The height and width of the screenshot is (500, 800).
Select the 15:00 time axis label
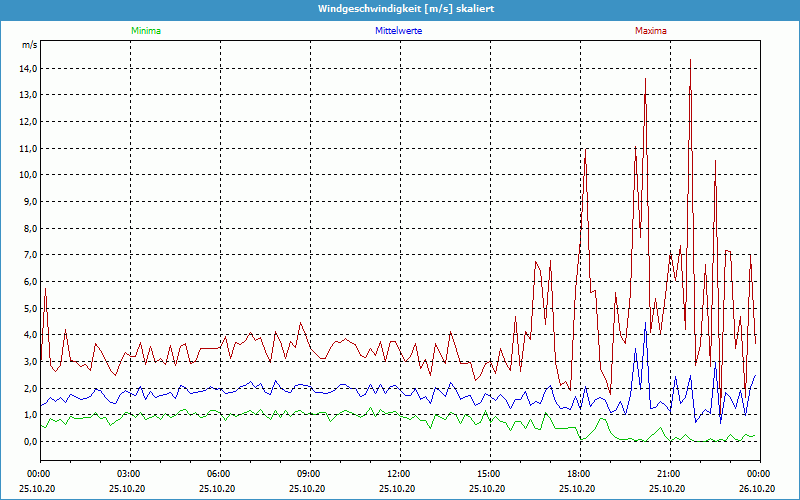click(489, 474)
